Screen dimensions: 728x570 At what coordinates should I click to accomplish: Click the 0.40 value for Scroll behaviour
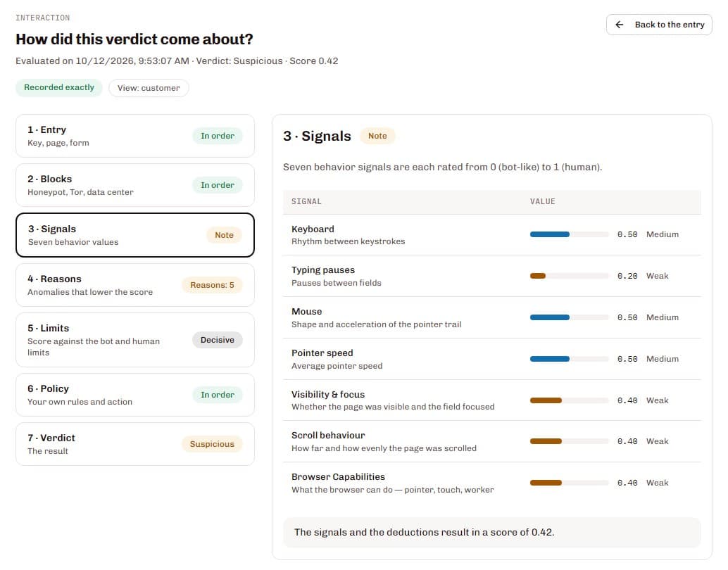point(627,441)
